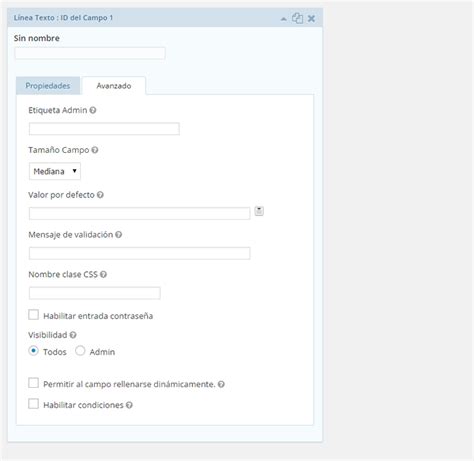Select the Admin visibility radio button

click(x=80, y=351)
